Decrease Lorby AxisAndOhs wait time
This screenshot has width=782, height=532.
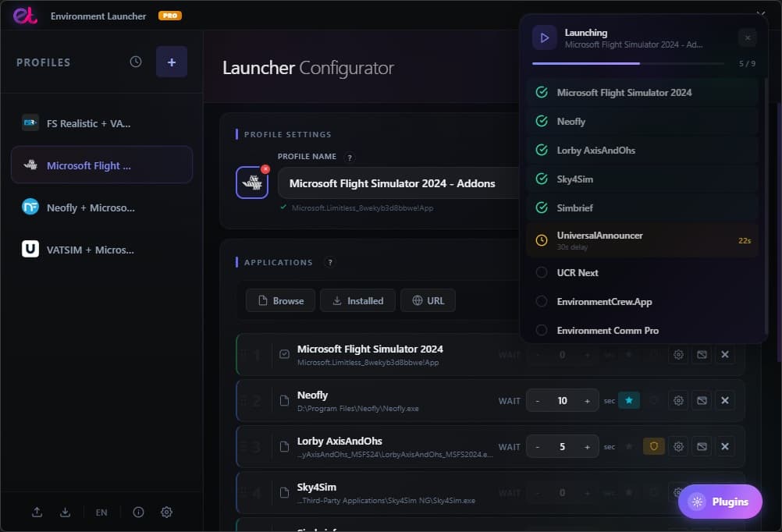(x=538, y=447)
